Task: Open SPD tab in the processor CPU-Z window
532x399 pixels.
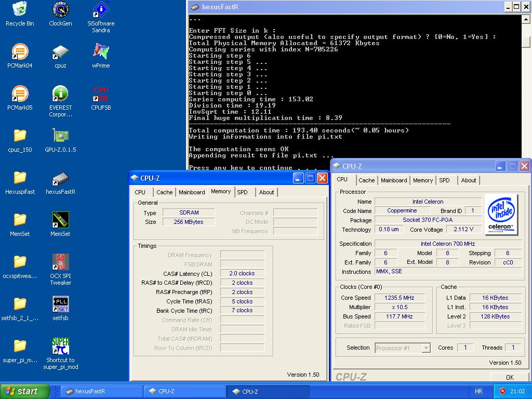Action: click(x=445, y=180)
